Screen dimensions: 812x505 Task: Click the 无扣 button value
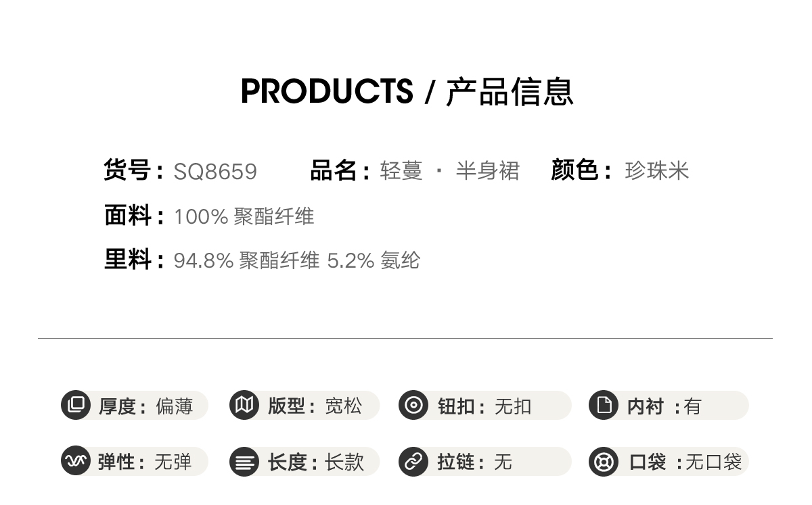point(513,406)
